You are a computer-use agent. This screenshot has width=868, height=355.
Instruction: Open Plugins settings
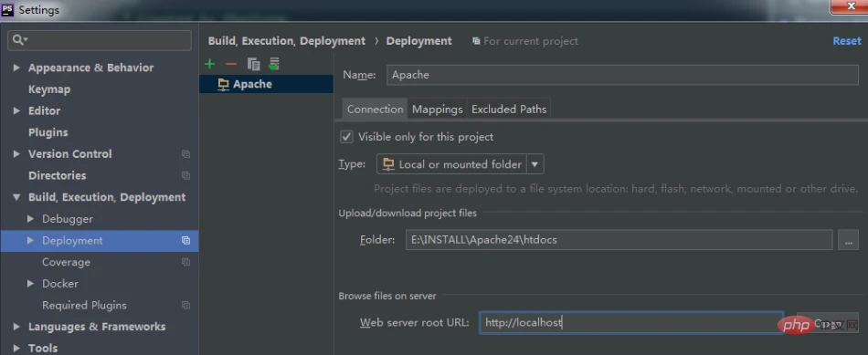pos(48,132)
